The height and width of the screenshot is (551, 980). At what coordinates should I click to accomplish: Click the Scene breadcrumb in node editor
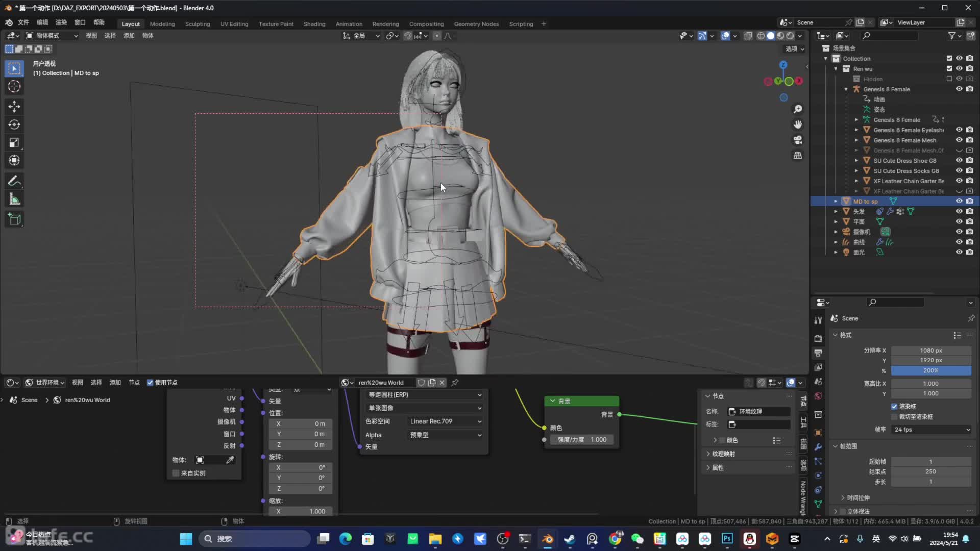coord(29,400)
